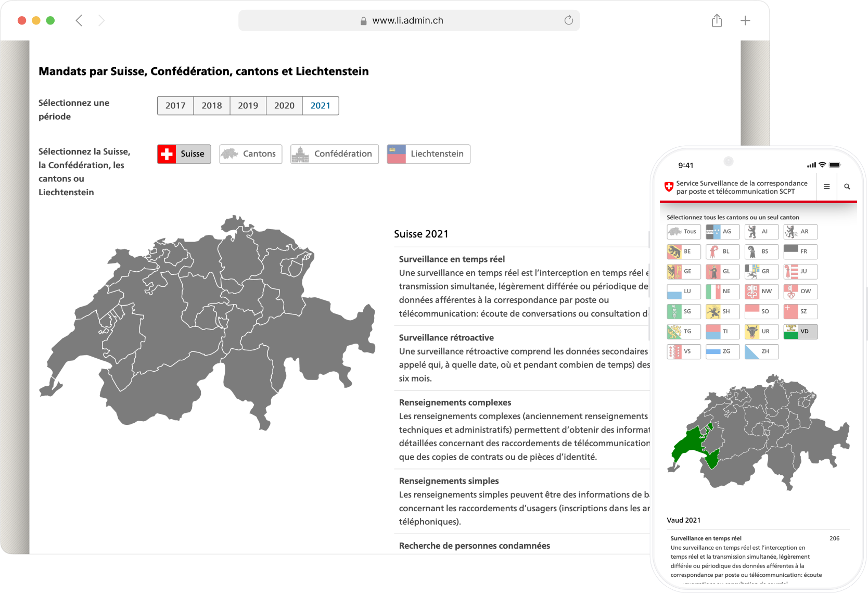Choose the Liechtenstein filter button
This screenshot has height=593, width=868.
pos(429,154)
